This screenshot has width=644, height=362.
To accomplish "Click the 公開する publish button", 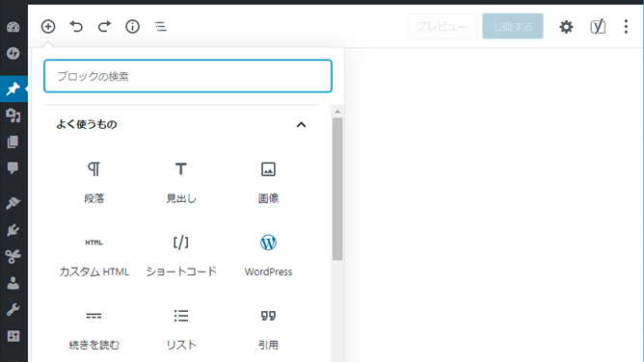I will coord(513,26).
